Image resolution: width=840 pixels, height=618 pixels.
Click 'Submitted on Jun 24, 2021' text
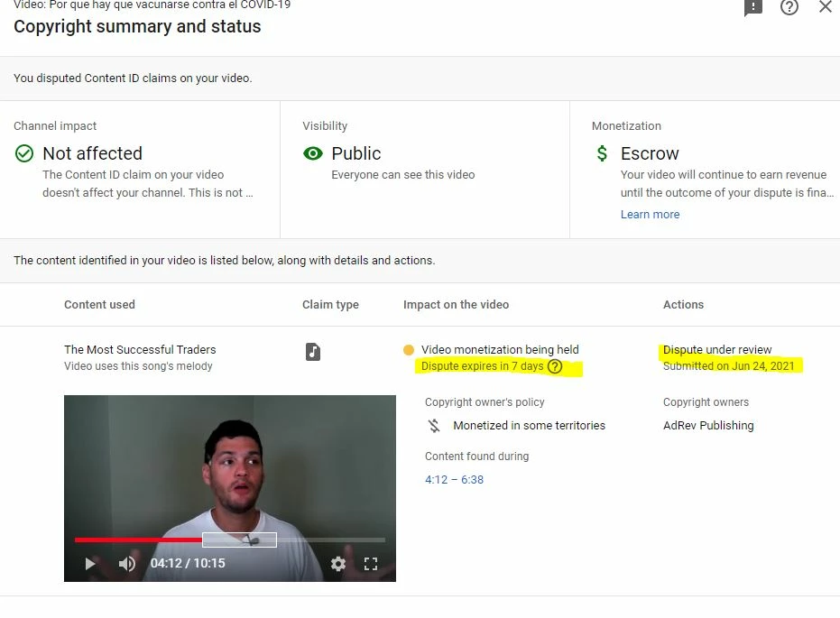point(729,366)
